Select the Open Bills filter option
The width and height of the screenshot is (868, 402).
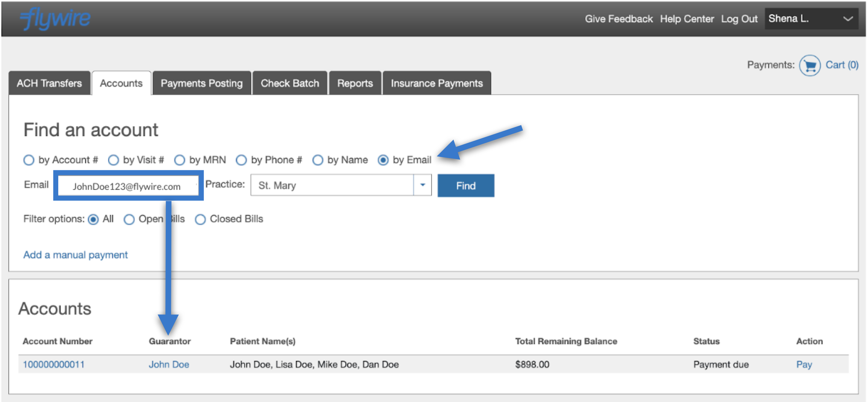(x=129, y=219)
